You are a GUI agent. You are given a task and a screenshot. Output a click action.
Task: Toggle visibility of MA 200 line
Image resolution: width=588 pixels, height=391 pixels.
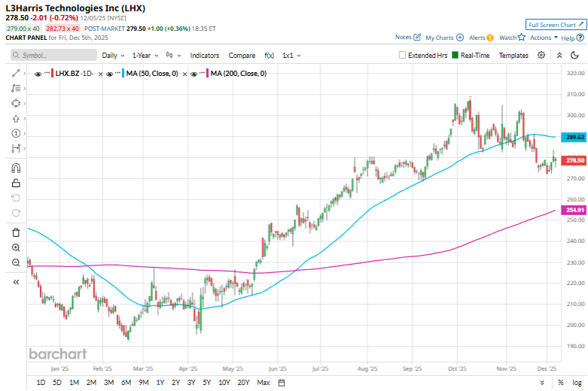click(195, 73)
